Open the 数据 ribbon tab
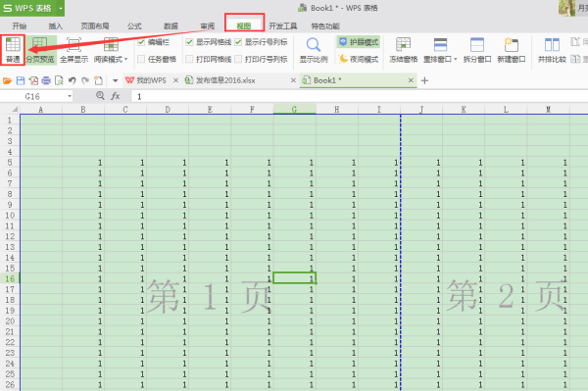588x391 pixels. point(171,25)
